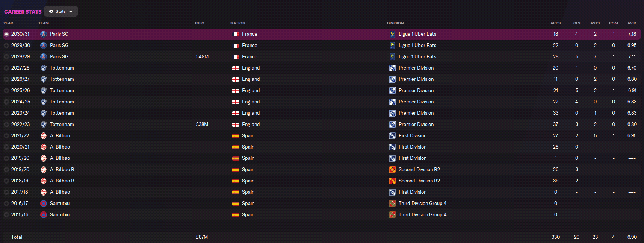Viewport: 644px width, 243px height.
Task: Click the Santutxu badge in 2016/17 row
Action: pos(44,204)
